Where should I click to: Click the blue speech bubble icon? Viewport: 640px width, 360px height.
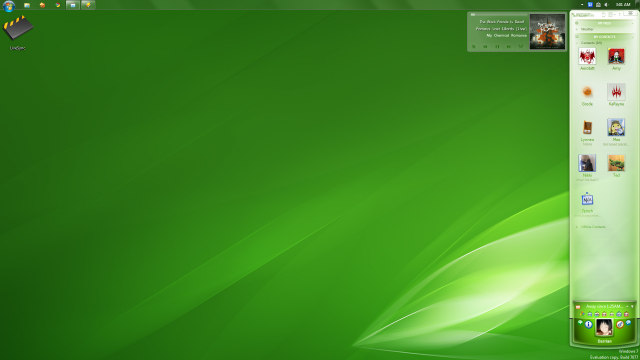(628, 322)
